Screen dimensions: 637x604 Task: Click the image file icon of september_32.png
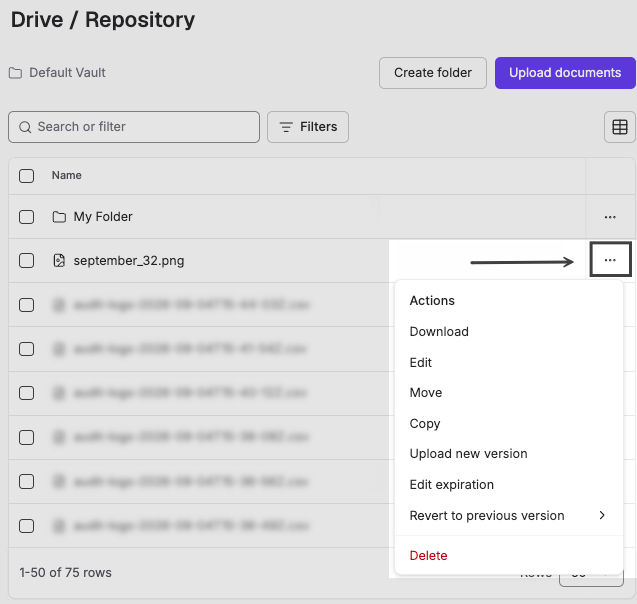coord(59,260)
